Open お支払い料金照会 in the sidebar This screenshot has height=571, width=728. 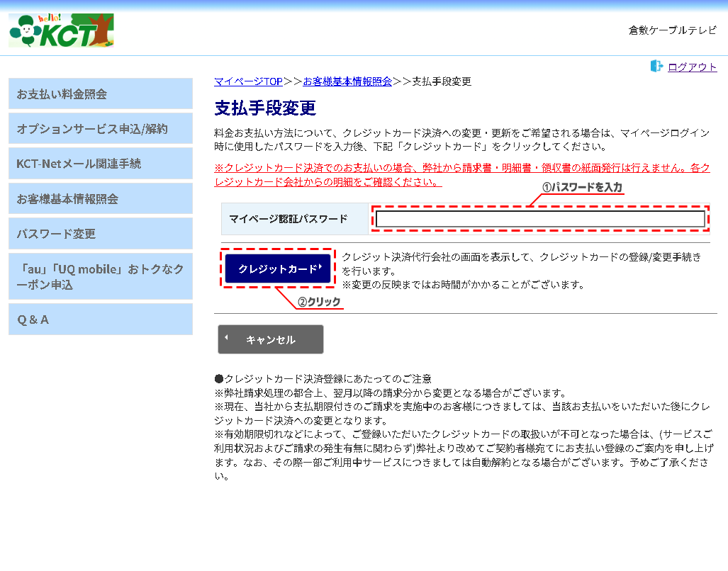(x=100, y=94)
